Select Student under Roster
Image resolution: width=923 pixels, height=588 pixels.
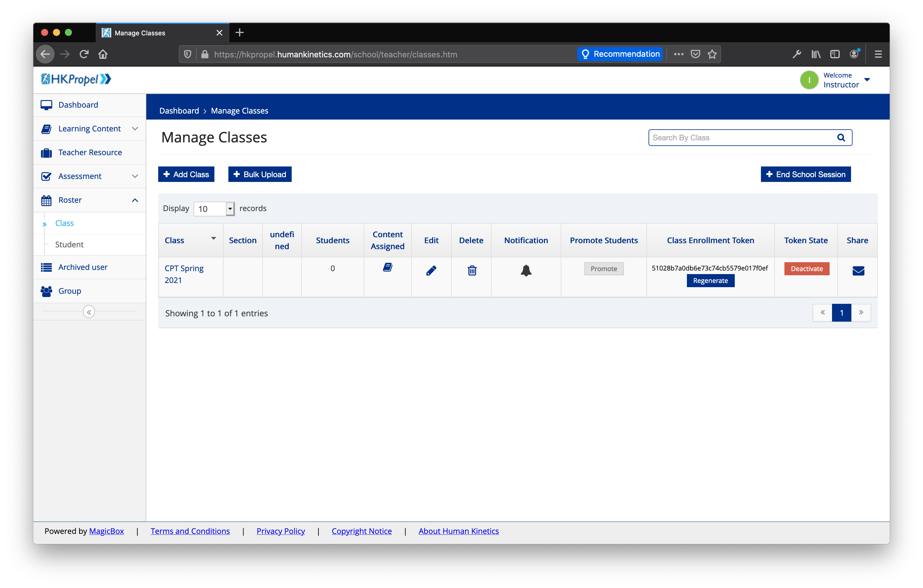coord(69,245)
